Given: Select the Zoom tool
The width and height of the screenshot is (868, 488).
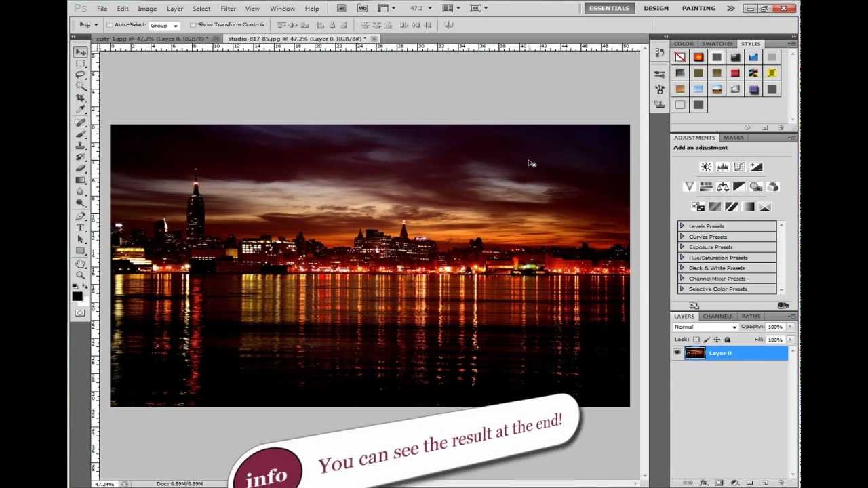Looking at the screenshot, I should click(x=80, y=275).
